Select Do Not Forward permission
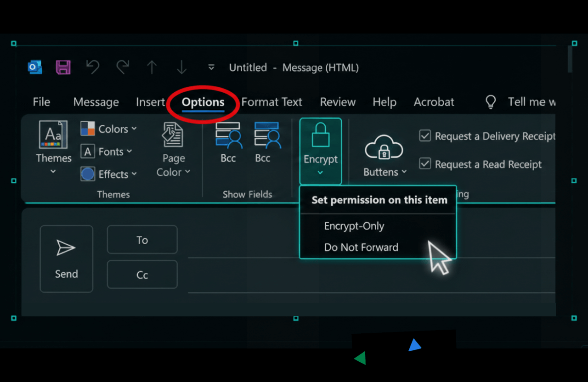Viewport: 588px width, 382px height. click(361, 247)
